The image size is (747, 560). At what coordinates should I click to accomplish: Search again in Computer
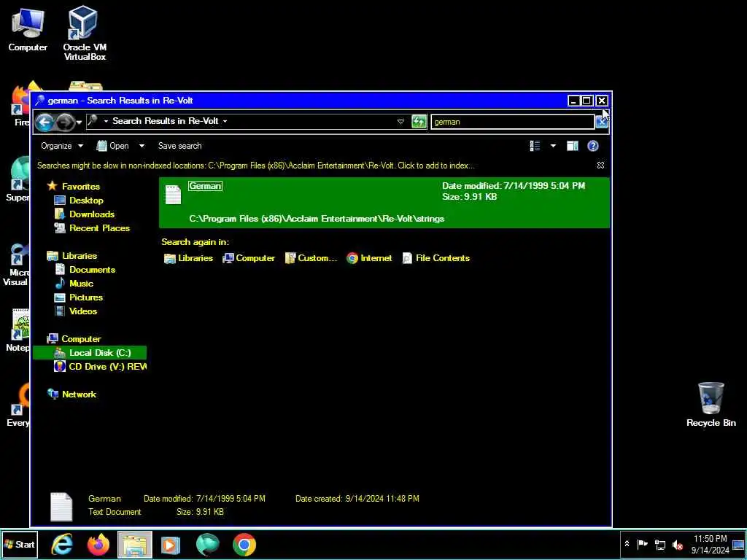pos(249,258)
